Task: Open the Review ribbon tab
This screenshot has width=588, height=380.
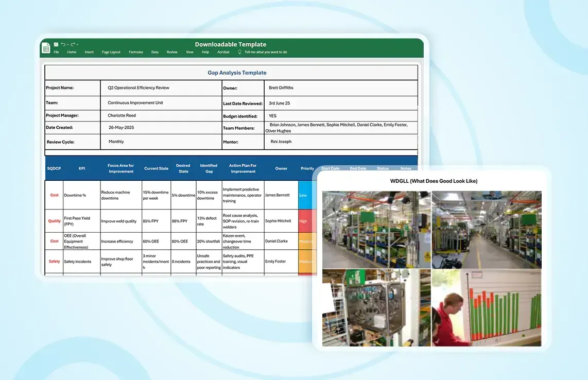Action: [171, 52]
